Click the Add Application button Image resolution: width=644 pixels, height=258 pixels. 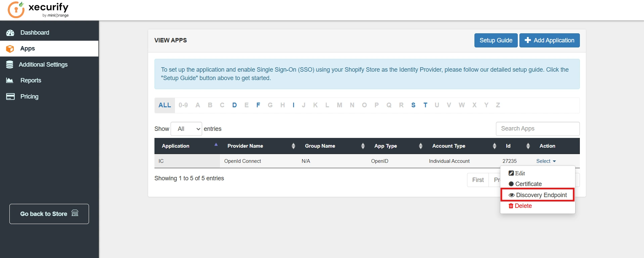tap(550, 40)
